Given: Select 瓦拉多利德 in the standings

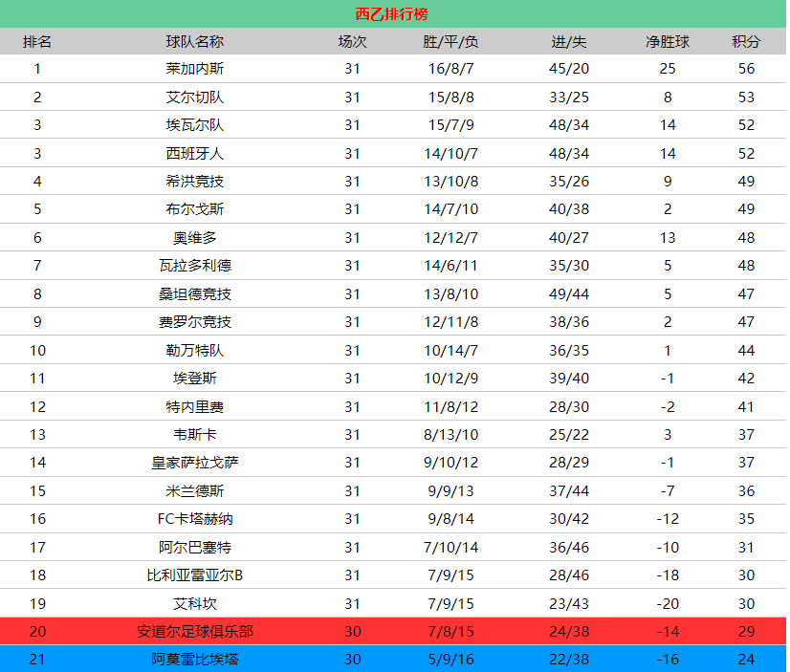Looking at the screenshot, I should click(194, 266).
